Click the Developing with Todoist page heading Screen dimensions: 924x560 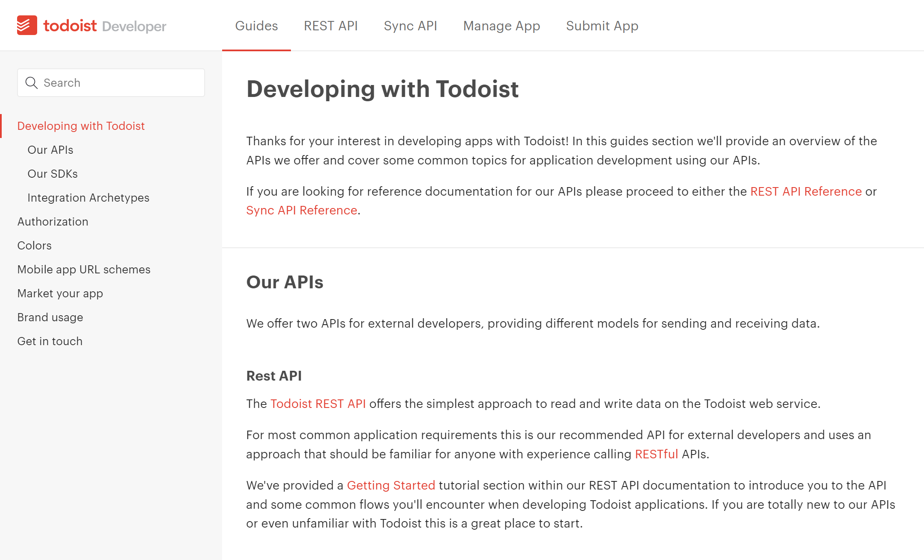383,89
